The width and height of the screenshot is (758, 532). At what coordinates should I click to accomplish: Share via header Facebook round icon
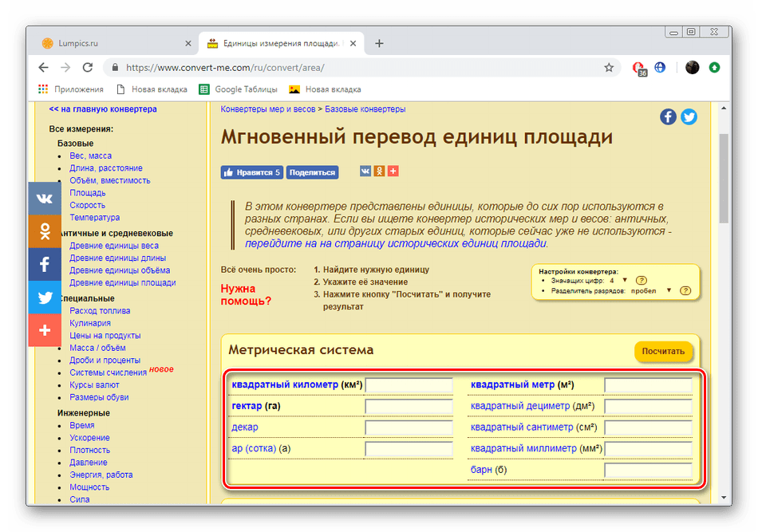click(668, 117)
